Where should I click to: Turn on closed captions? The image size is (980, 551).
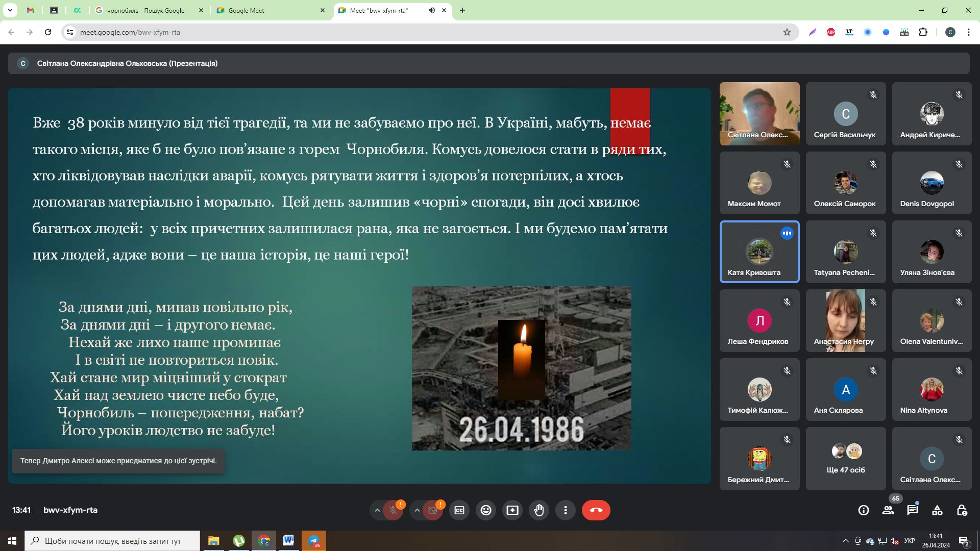coord(459,510)
